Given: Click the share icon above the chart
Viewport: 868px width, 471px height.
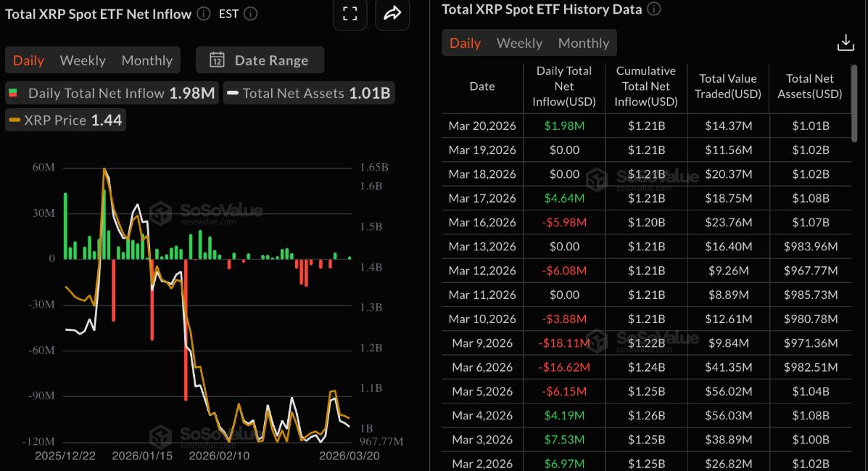Looking at the screenshot, I should point(392,15).
